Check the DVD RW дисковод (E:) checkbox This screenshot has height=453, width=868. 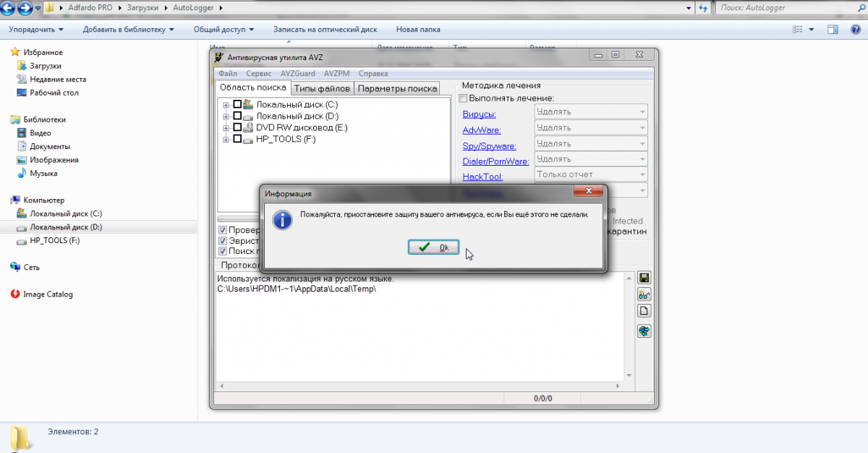coord(237,127)
